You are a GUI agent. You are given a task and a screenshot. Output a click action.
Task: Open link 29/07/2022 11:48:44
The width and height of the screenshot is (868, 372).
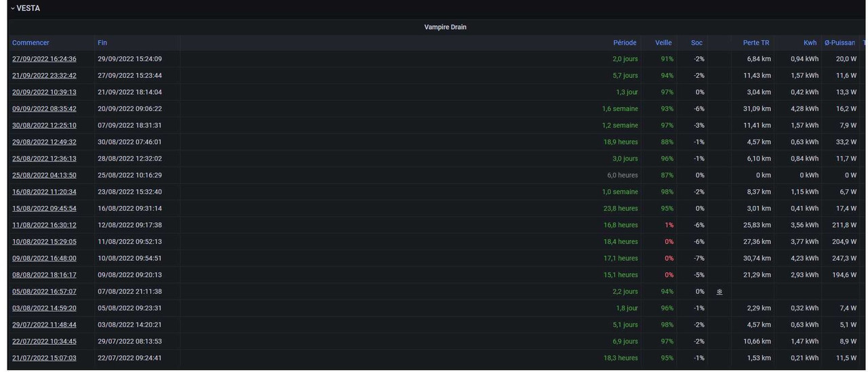pyautogui.click(x=44, y=325)
